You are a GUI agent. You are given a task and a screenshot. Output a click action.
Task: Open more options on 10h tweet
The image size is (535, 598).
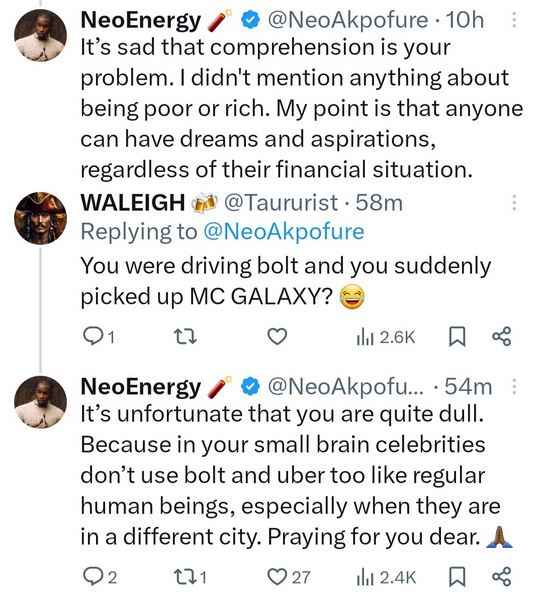514,20
